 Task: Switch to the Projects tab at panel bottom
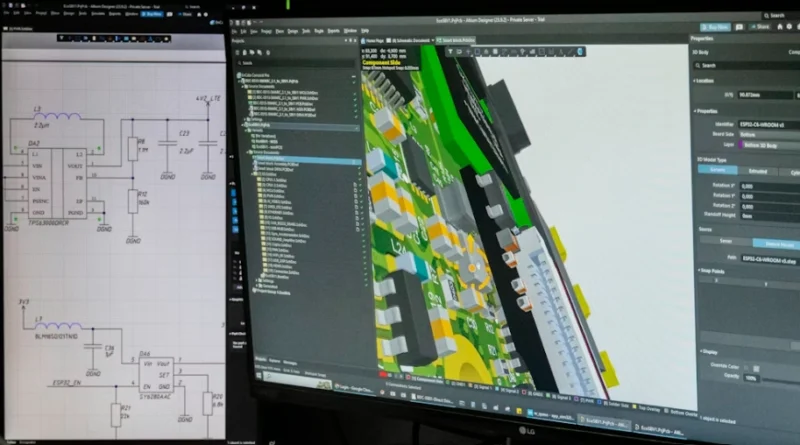tap(260, 359)
